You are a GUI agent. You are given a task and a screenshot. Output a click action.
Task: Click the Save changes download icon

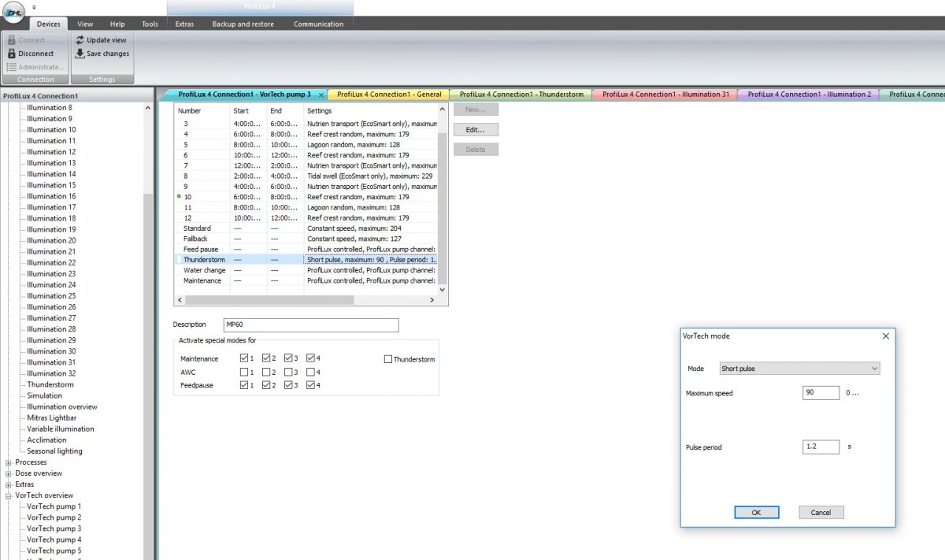click(80, 54)
